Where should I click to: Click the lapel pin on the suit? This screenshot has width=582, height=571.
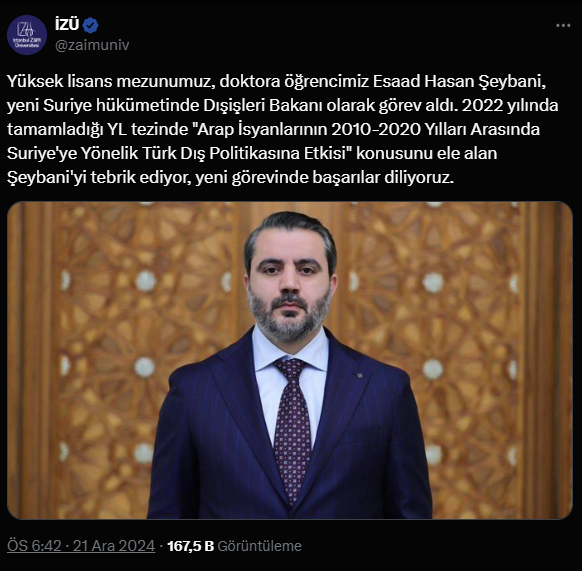point(359,375)
